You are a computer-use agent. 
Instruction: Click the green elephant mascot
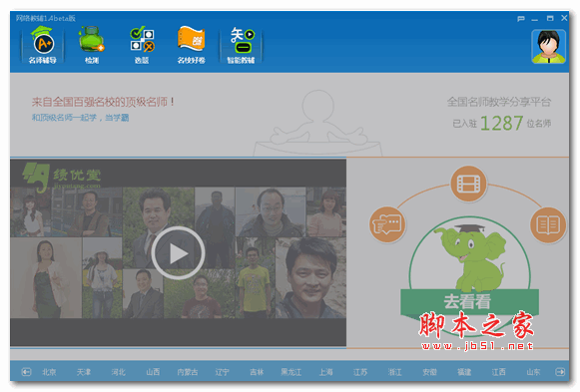click(x=471, y=257)
